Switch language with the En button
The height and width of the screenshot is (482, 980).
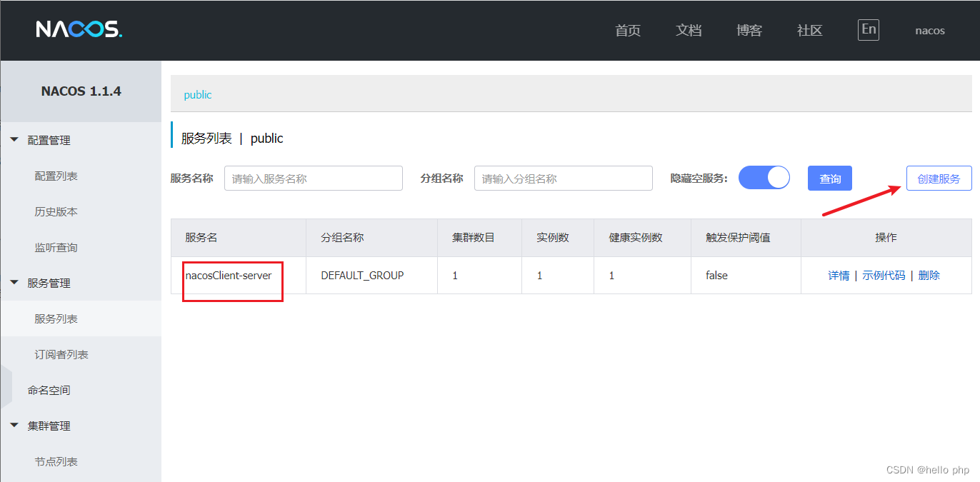pyautogui.click(x=869, y=29)
